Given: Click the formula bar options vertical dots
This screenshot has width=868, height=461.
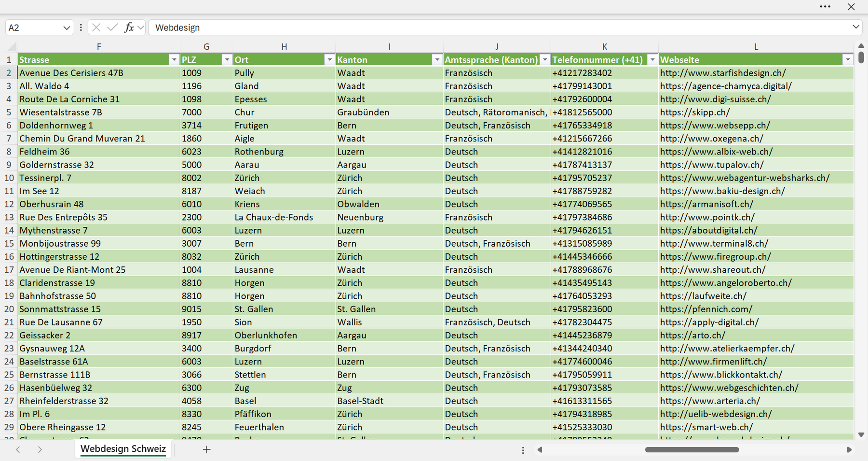Looking at the screenshot, I should (81, 28).
